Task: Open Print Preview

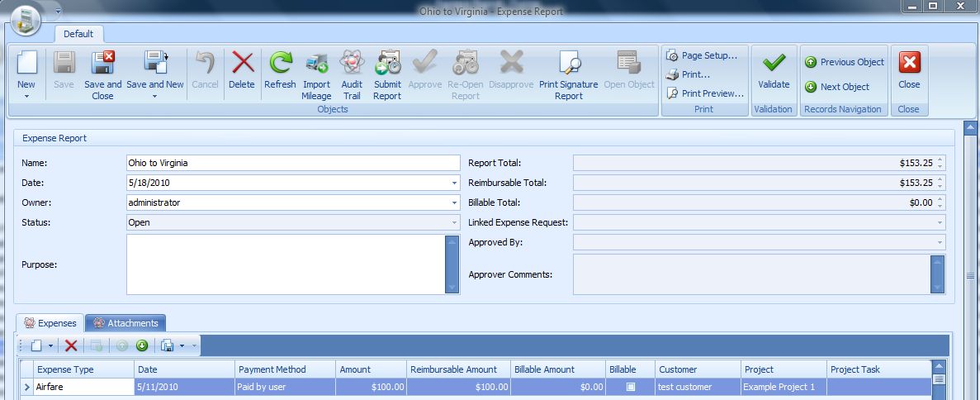Action: tap(705, 93)
